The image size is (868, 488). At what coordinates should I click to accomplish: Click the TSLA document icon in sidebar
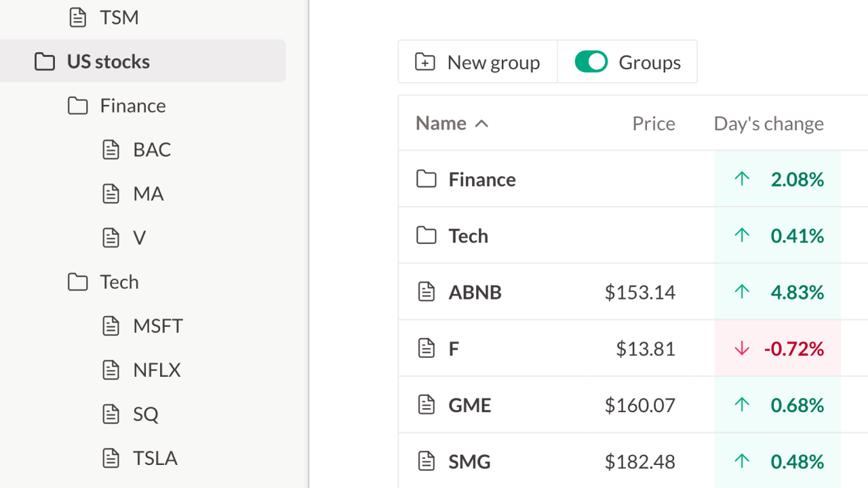pyautogui.click(x=111, y=458)
